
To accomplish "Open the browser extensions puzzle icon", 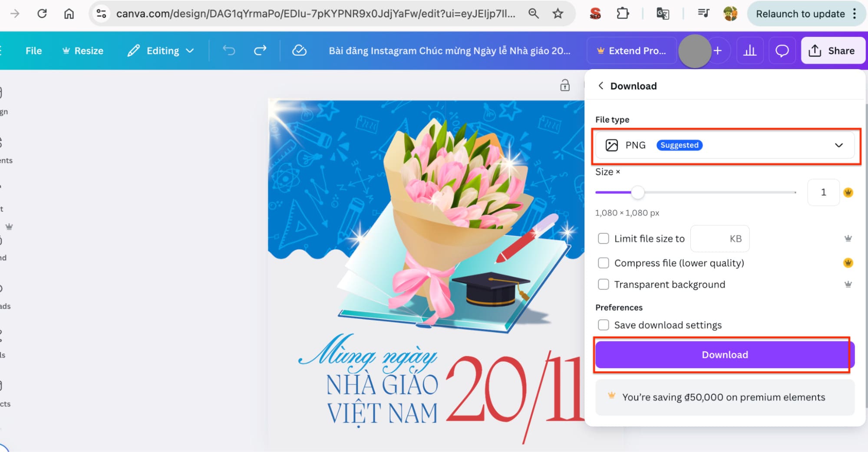I will (x=623, y=14).
